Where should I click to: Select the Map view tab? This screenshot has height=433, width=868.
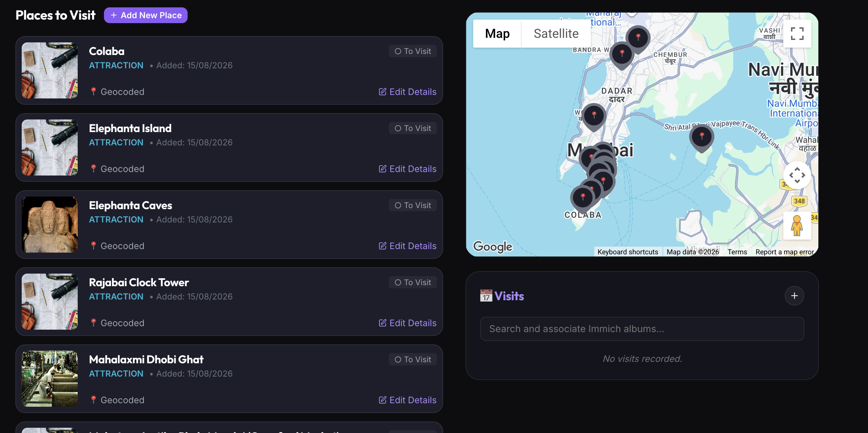click(497, 34)
